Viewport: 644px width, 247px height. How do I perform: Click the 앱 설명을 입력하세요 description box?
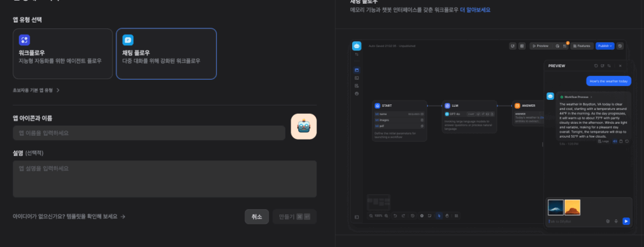tap(165, 179)
